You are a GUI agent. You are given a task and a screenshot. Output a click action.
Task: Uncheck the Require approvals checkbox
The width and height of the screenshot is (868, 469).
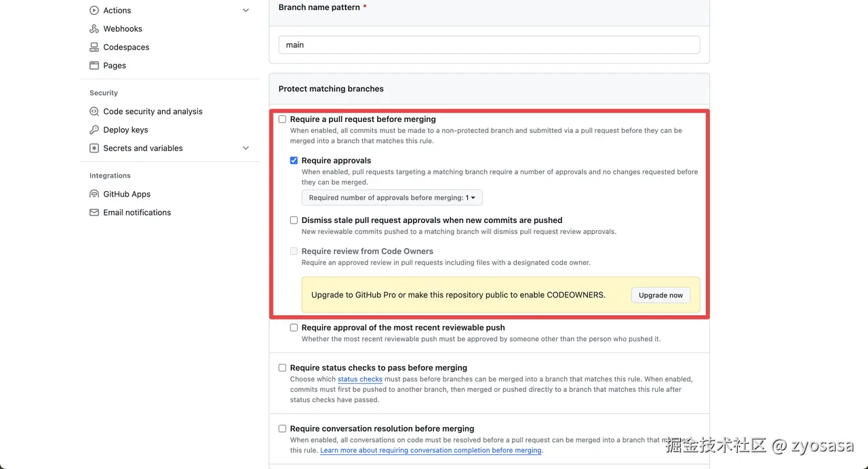tap(294, 161)
